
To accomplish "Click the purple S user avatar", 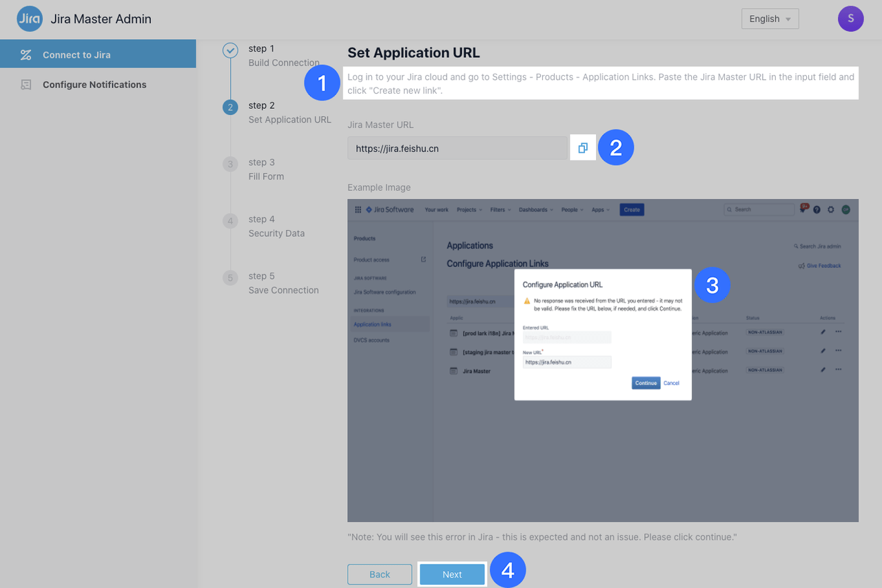I will pos(850,19).
